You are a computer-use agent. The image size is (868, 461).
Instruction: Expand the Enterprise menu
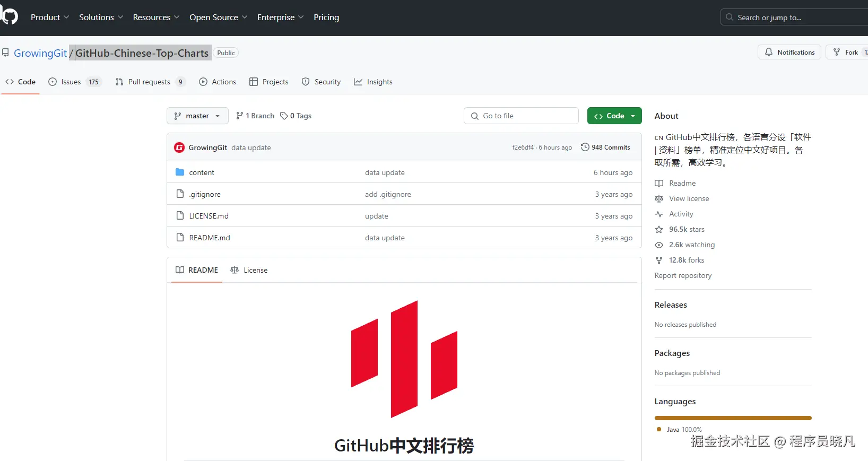pos(280,17)
